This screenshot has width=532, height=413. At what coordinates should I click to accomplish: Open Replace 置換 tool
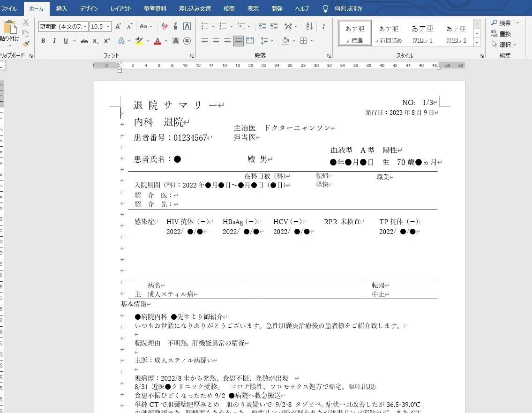coord(501,34)
